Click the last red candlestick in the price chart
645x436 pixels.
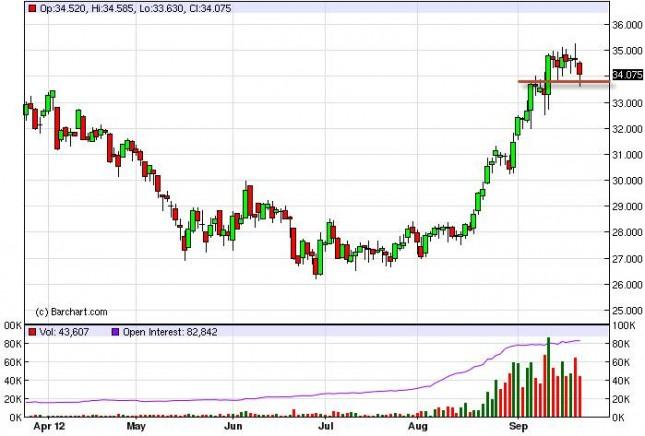(x=580, y=69)
